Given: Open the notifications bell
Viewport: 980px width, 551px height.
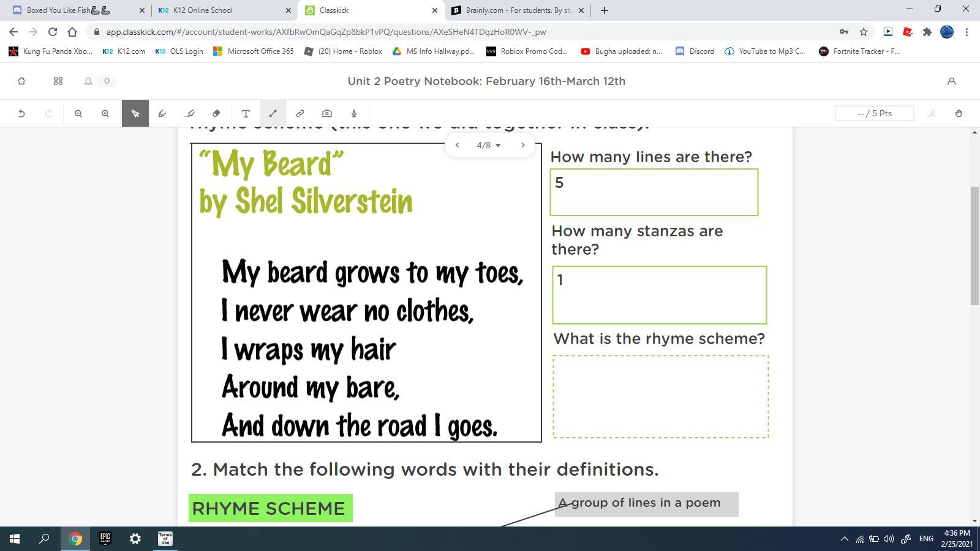Looking at the screenshot, I should 88,81.
